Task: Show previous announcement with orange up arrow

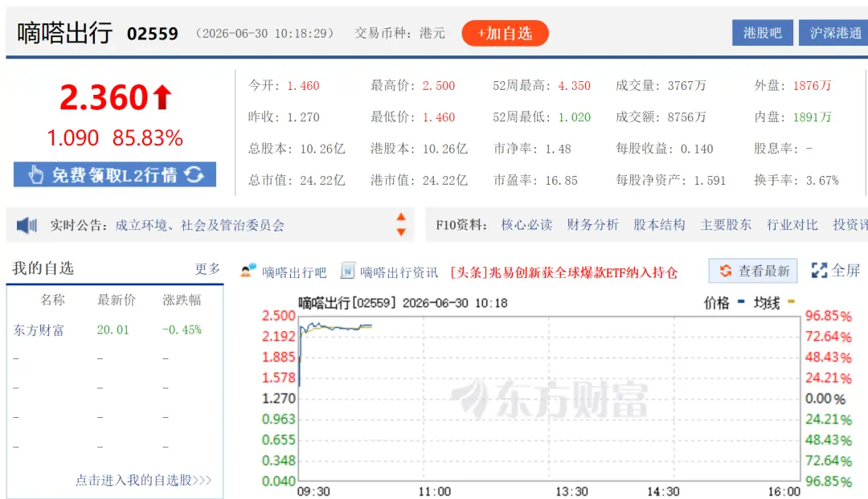Action: [x=401, y=217]
